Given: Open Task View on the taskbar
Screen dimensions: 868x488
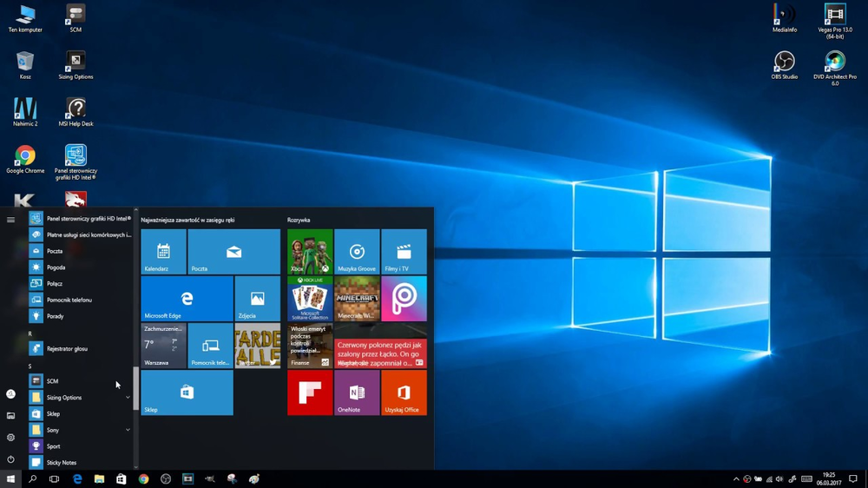Looking at the screenshot, I should point(54,479).
